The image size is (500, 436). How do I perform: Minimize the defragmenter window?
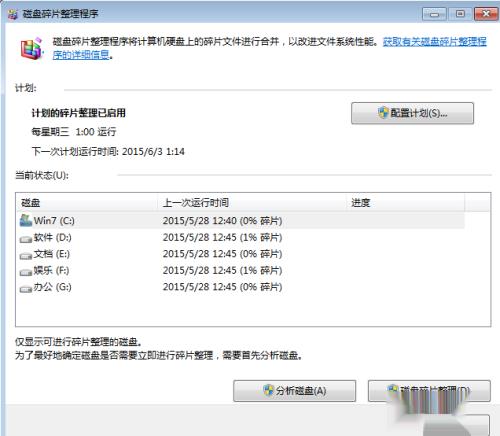pyautogui.click(x=434, y=14)
